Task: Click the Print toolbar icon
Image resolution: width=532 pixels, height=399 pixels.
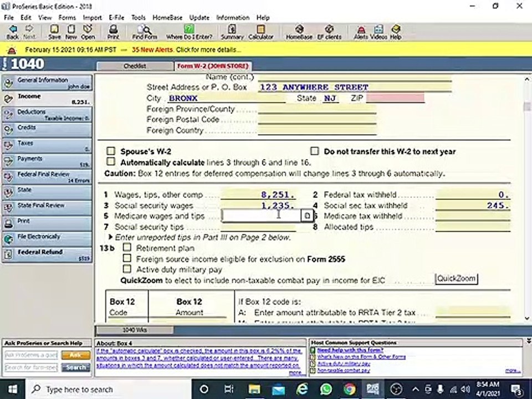Action: point(113,32)
